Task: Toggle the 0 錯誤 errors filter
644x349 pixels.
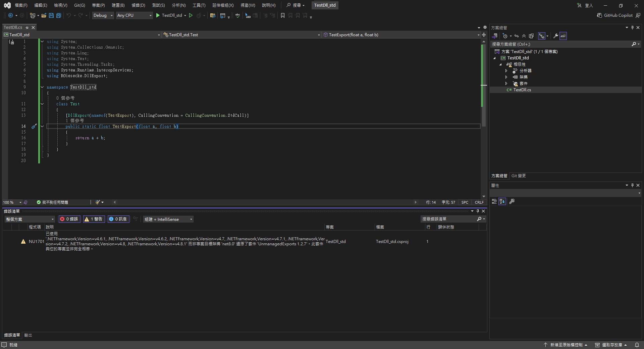Action: pyautogui.click(x=69, y=219)
